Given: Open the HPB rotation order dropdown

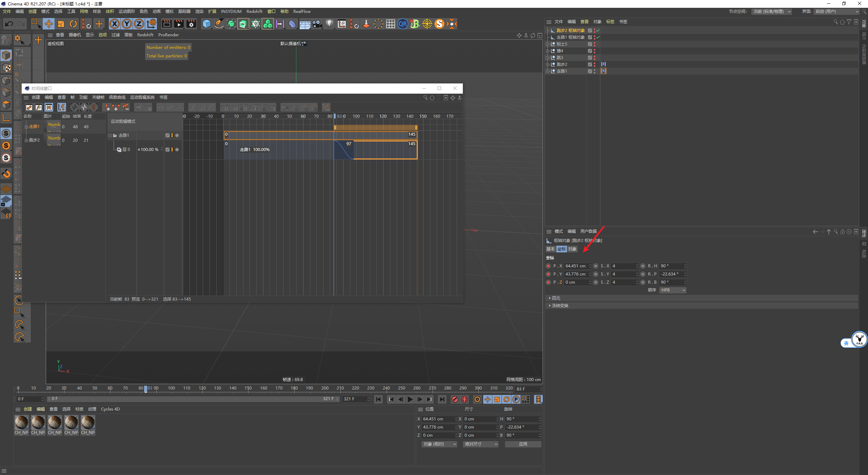Looking at the screenshot, I should coord(673,290).
